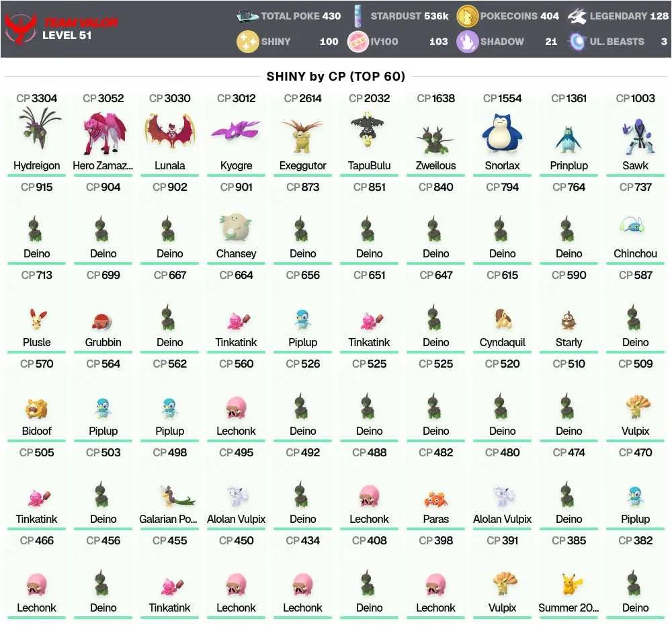This screenshot has height=625, width=672.
Task: Click the Stardust vial icon
Action: (x=358, y=16)
